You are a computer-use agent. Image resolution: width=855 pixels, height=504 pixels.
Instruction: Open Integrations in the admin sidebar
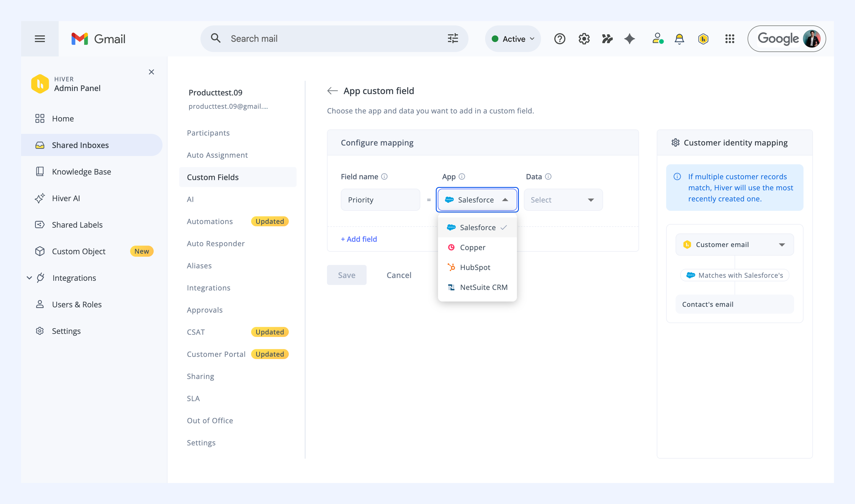(74, 278)
